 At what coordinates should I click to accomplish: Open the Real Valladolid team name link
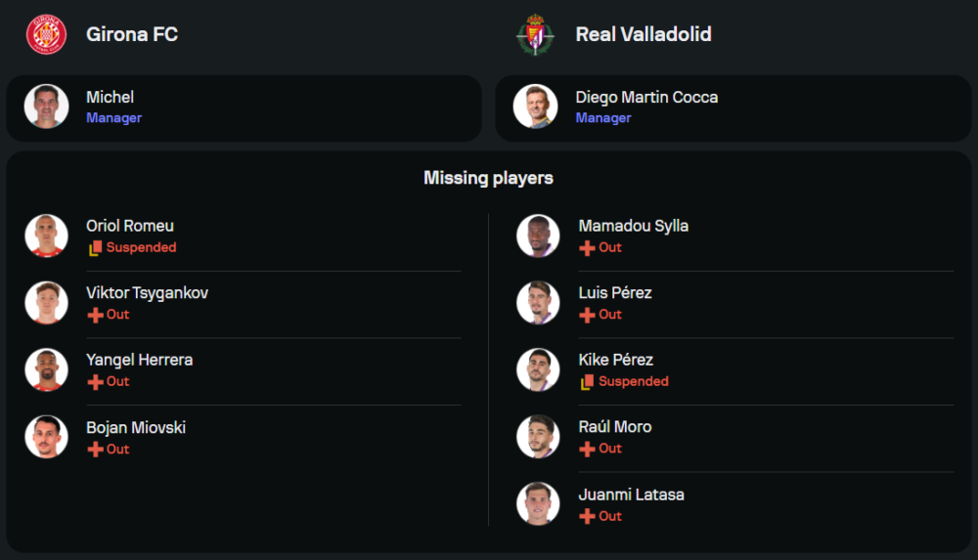[643, 34]
